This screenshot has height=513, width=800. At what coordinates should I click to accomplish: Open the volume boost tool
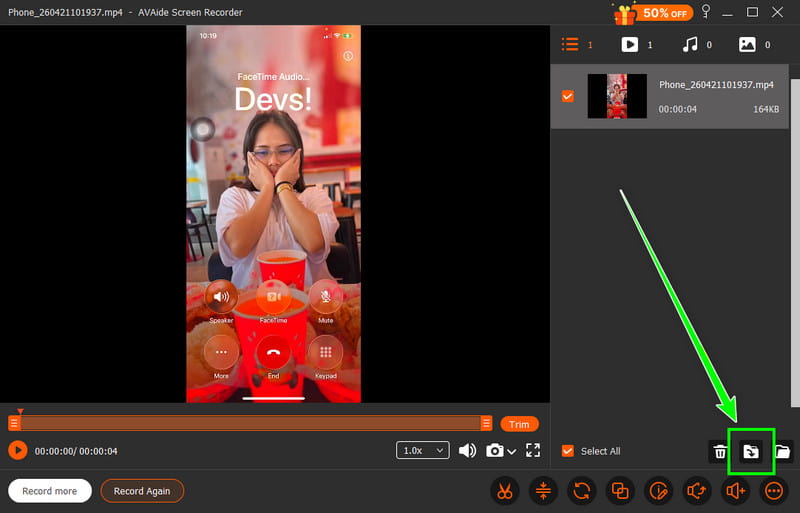(x=736, y=491)
